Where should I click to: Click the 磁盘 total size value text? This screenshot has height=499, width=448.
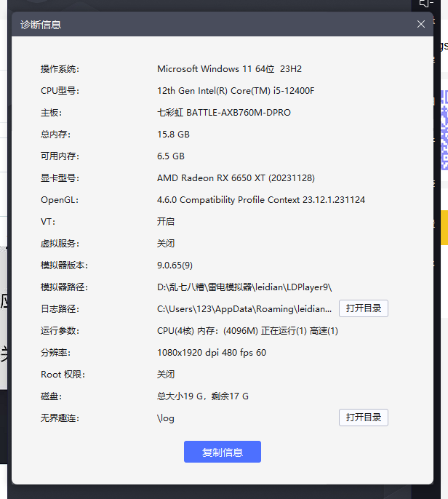(x=203, y=396)
